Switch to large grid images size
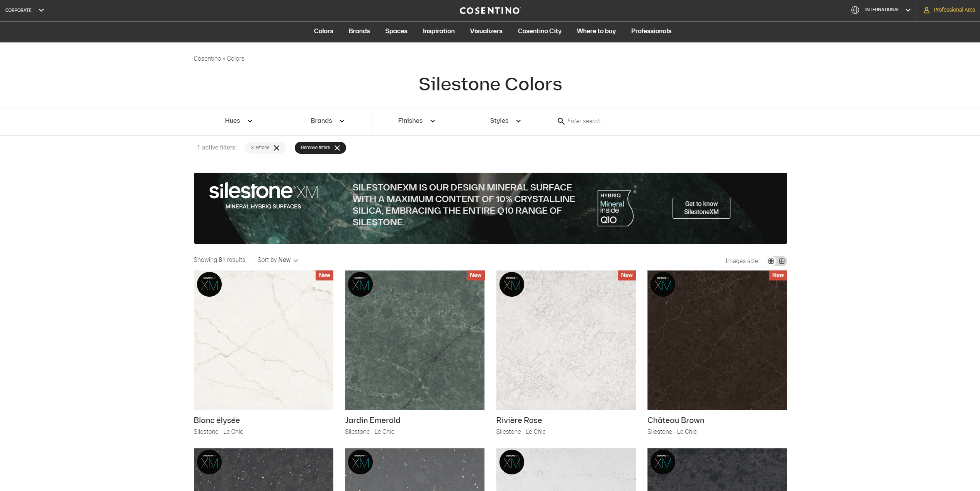The image size is (980, 491). [x=782, y=261]
